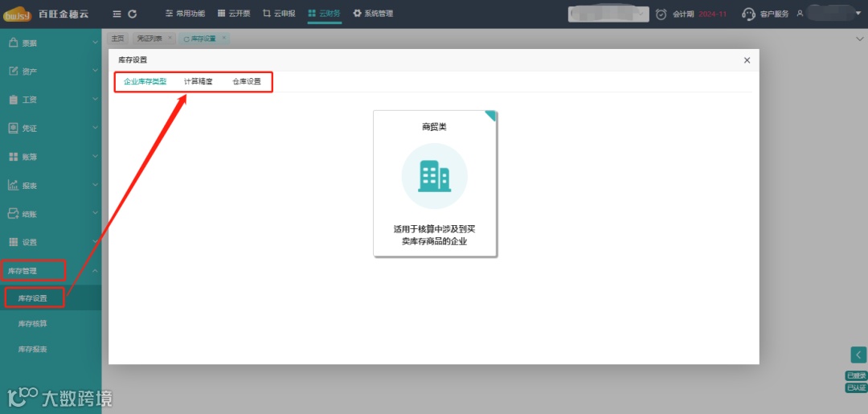Click the 已认证 status badge

click(856, 388)
